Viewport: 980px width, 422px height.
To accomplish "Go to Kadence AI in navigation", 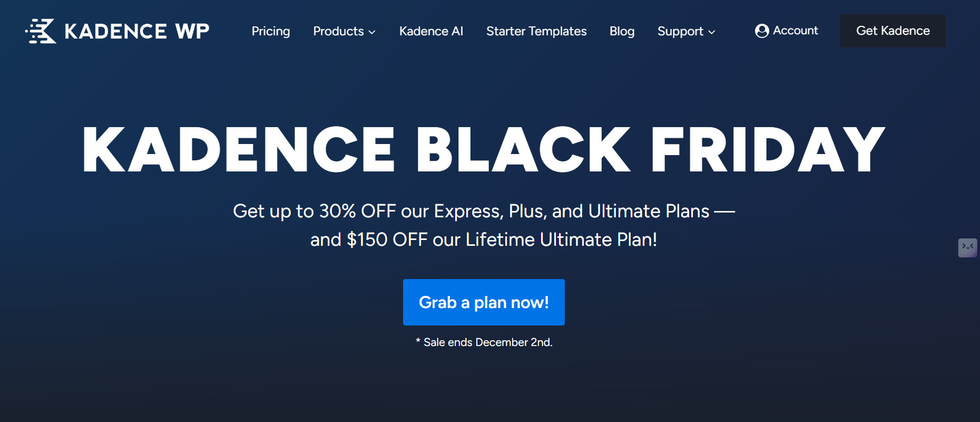I will click(x=431, y=31).
